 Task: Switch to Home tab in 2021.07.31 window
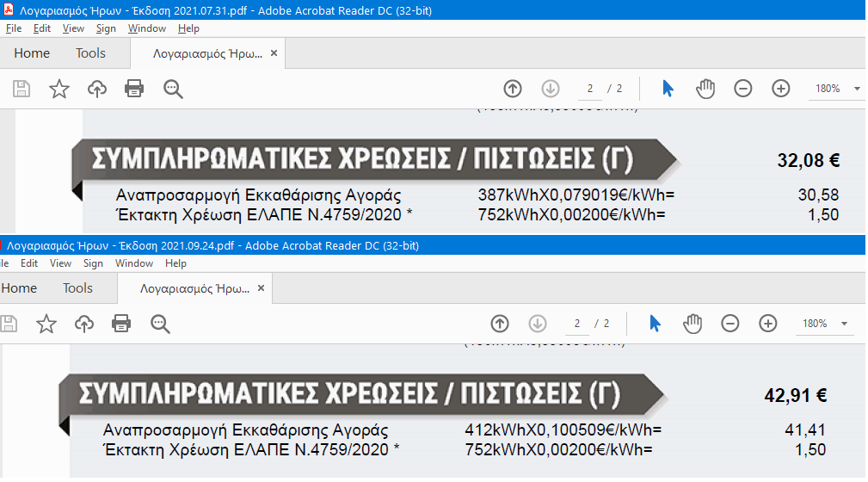click(32, 53)
